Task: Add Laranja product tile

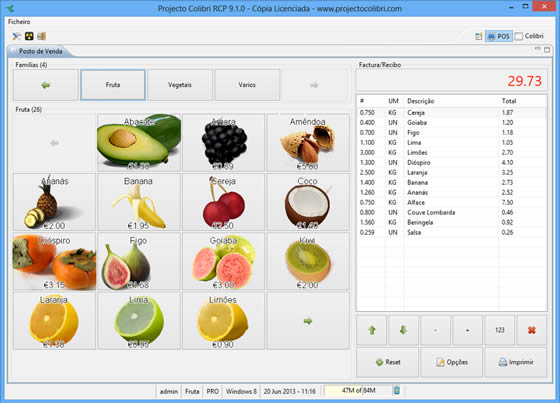Action: point(54,321)
